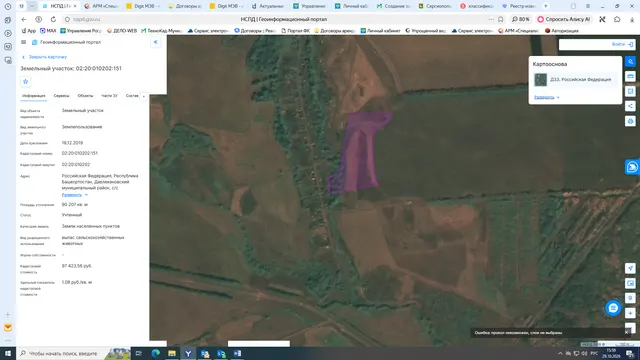Select ДЗЗ Российская Федерация basemap thumbnail
The image size is (640, 360).
click(540, 80)
